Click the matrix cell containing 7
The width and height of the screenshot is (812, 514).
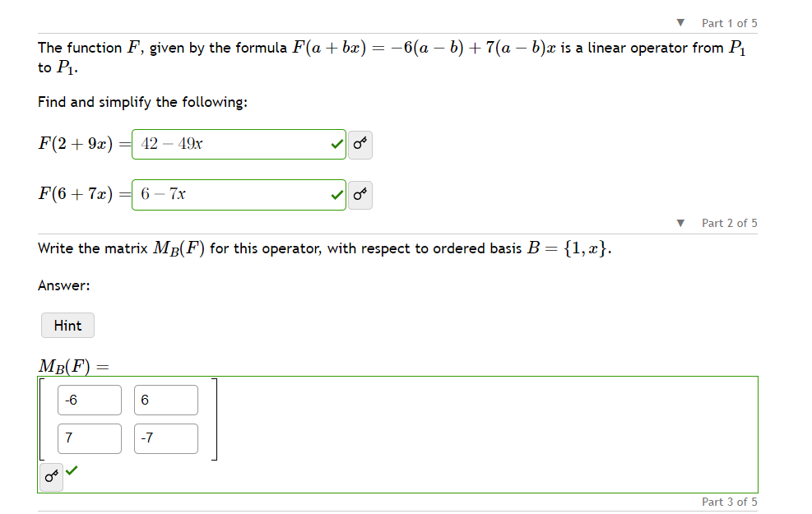click(89, 438)
